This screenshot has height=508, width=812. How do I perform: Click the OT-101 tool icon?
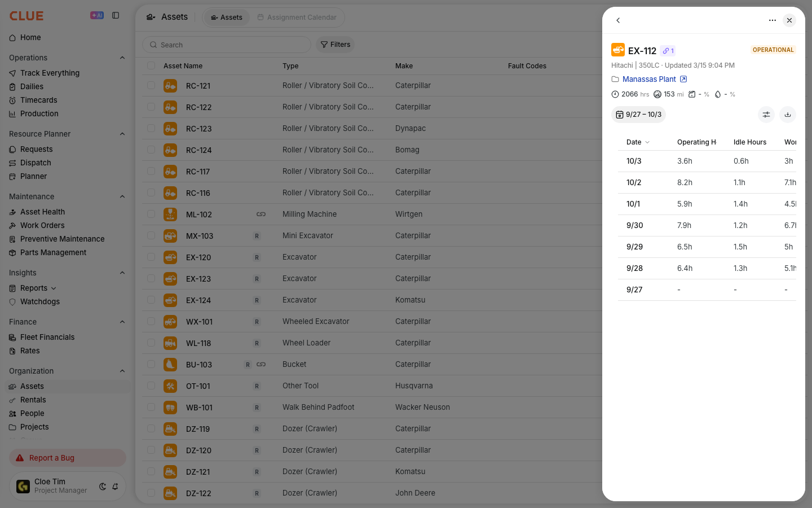click(170, 386)
